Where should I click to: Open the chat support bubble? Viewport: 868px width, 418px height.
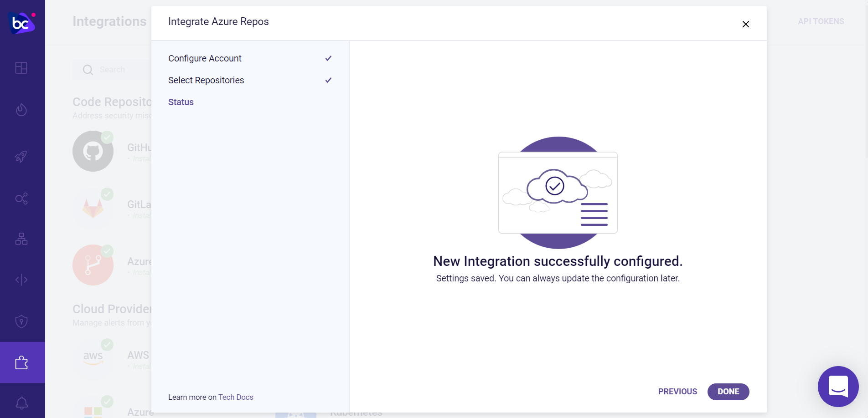point(838,387)
